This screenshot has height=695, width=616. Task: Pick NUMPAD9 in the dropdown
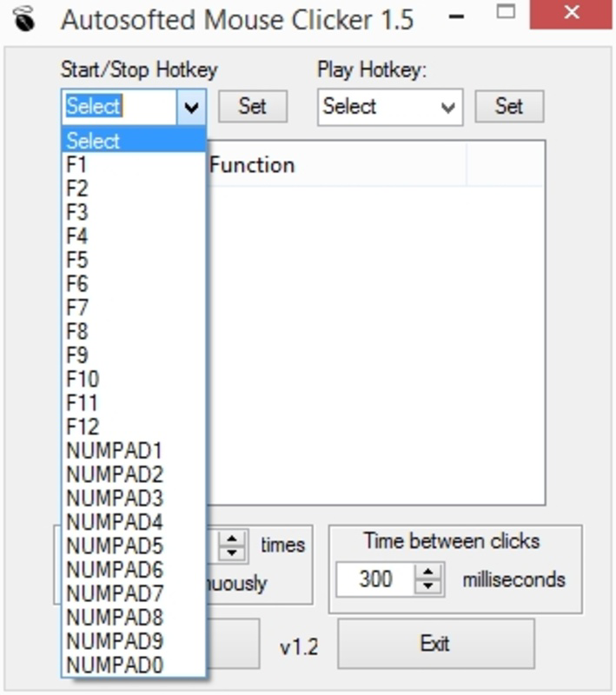(x=134, y=641)
